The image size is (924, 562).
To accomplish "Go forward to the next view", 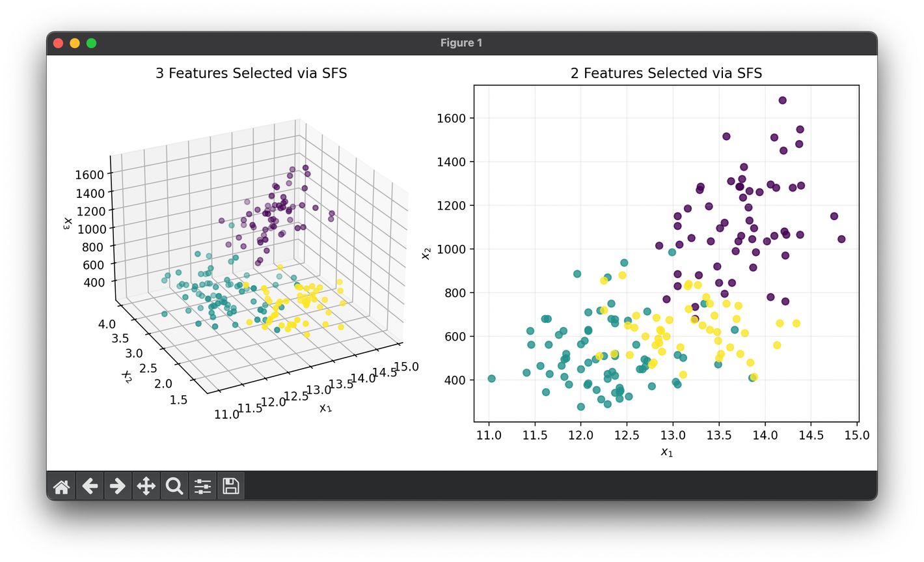I will coord(118,486).
